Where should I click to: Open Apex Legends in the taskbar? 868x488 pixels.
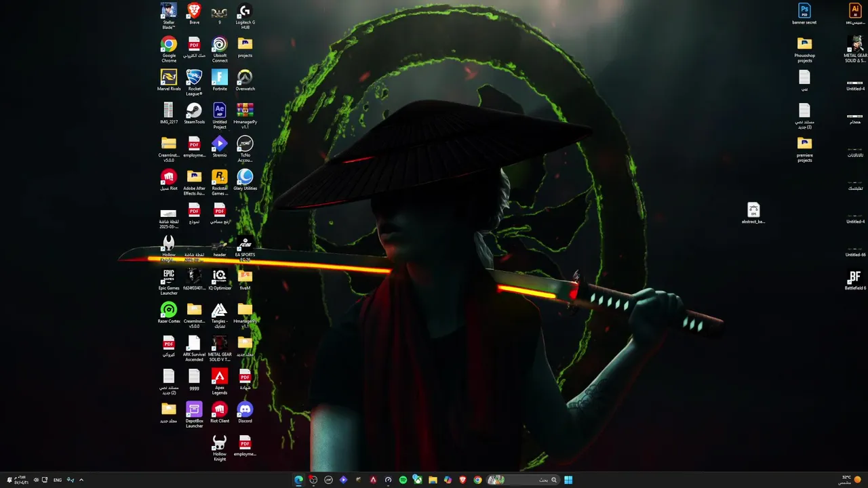[373, 480]
